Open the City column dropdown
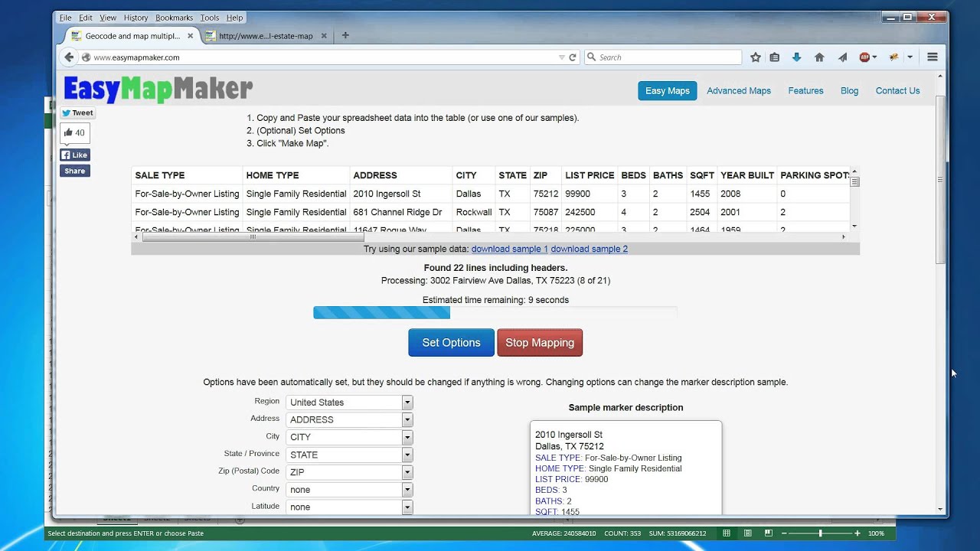 point(349,437)
